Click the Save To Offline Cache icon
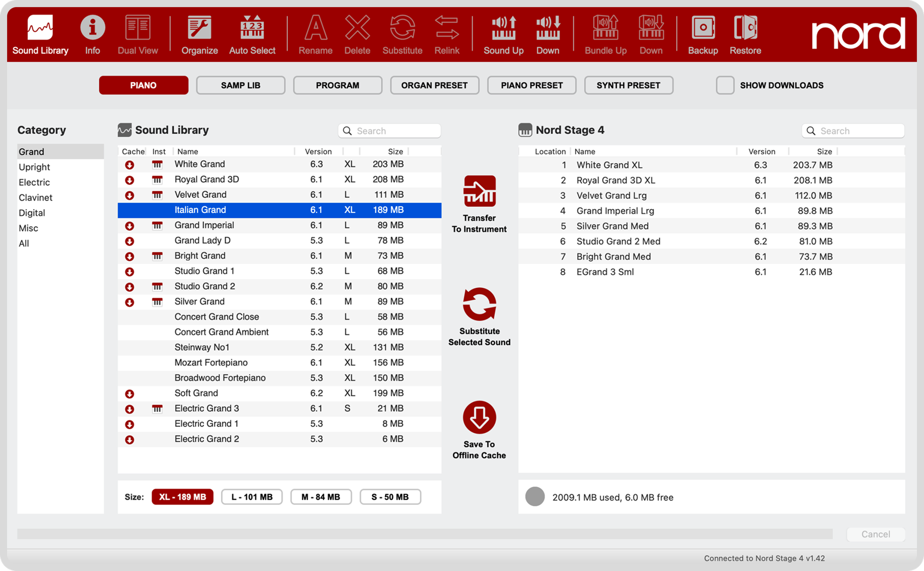 click(480, 417)
